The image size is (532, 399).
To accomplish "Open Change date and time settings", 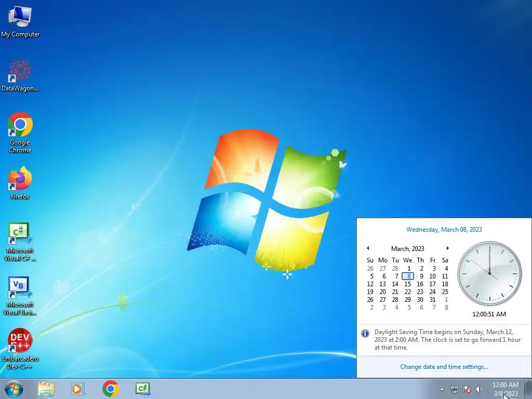I will 444,367.
